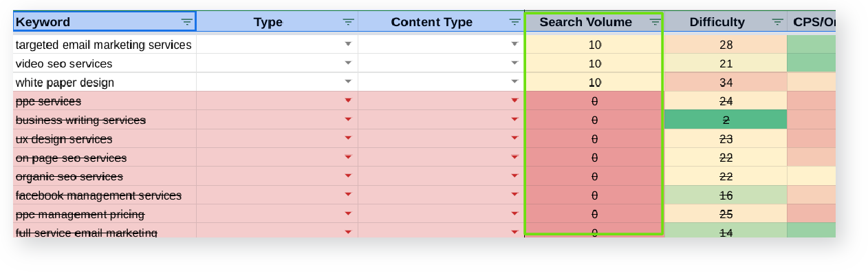Select difficulty value 34 cell
This screenshot has height=276, width=868.
click(725, 82)
